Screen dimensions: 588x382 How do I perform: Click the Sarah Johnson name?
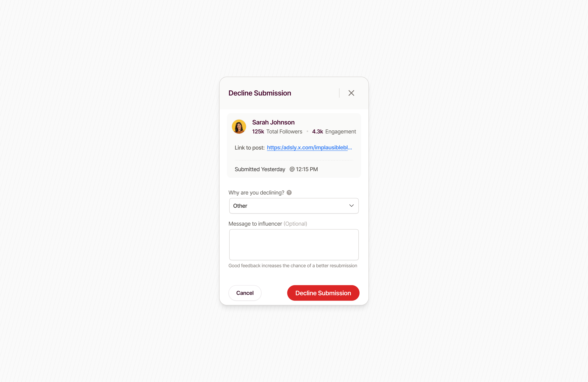pyautogui.click(x=273, y=122)
